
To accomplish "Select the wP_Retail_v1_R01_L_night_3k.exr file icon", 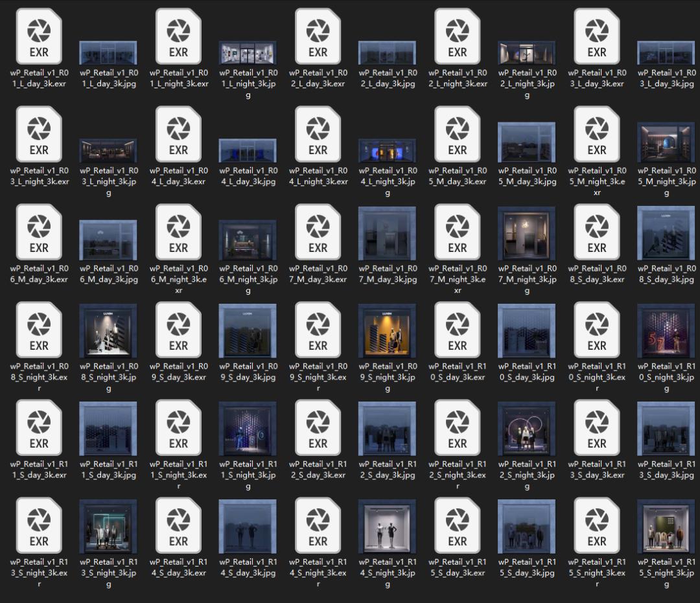I will 179,36.
